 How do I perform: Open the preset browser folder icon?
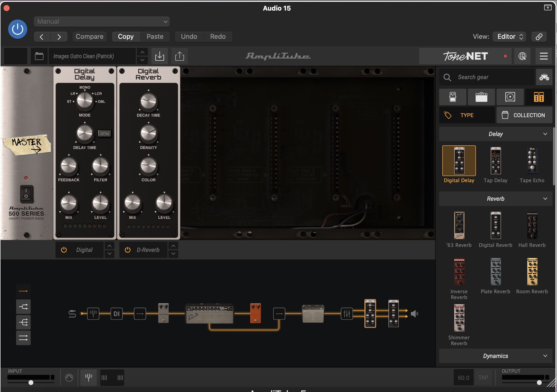[x=39, y=56]
